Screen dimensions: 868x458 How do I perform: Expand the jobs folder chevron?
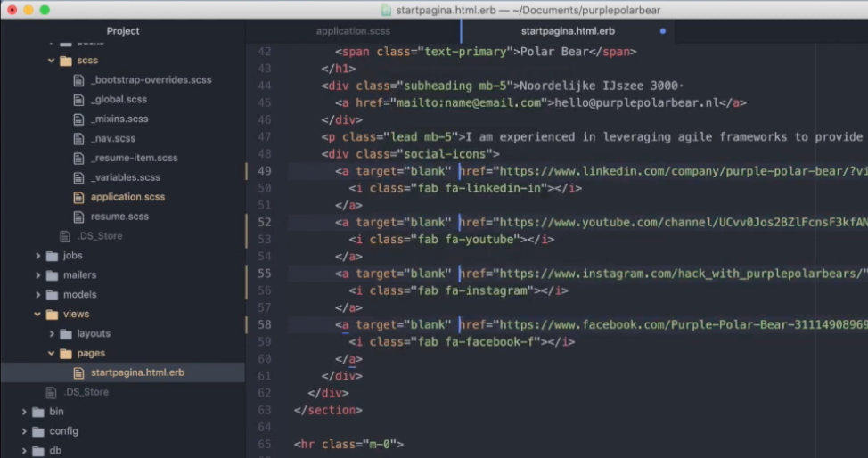[37, 256]
